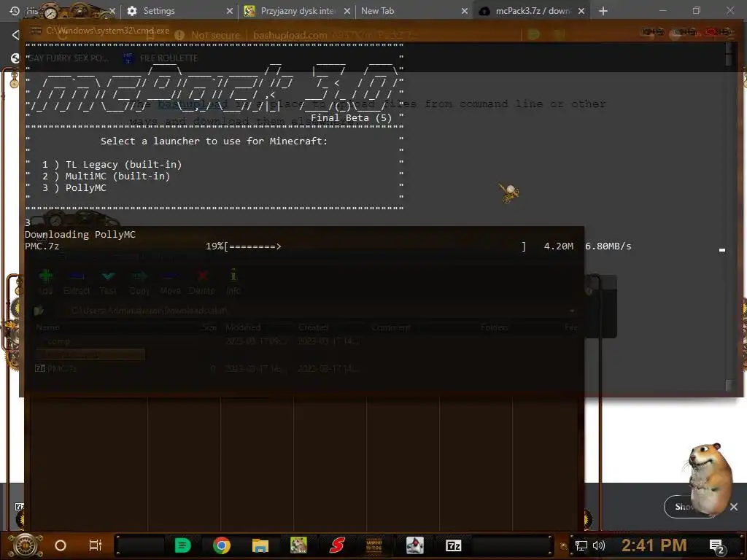Click the steampunk theme app icon on the taskbar
Image resolution: width=747 pixels, height=560 pixels.
coord(374,545)
